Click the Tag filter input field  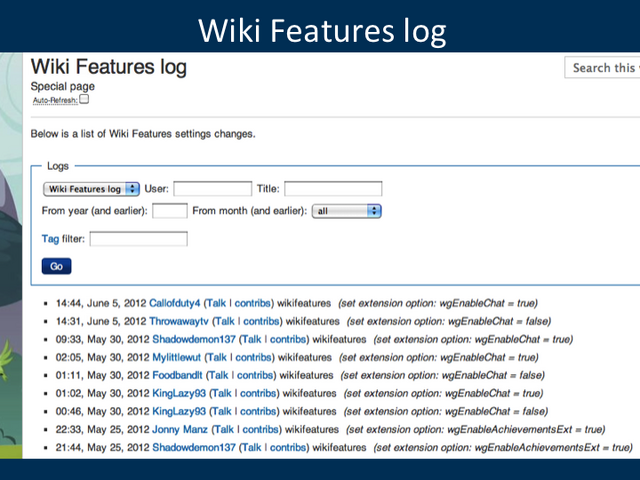pos(139,239)
